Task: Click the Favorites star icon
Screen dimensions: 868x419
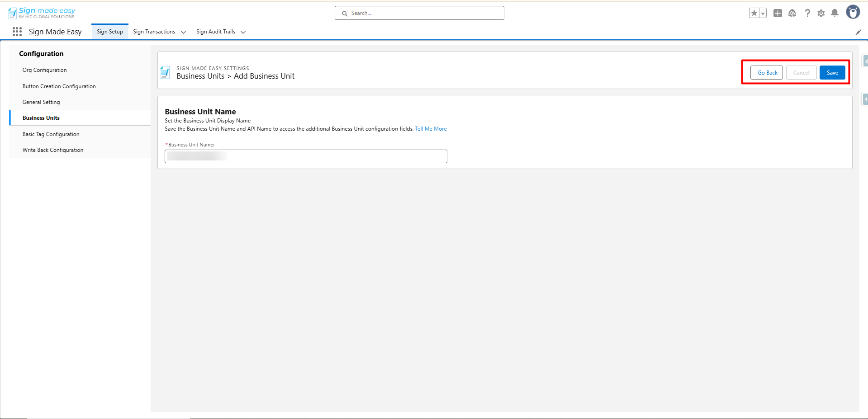Action: tap(754, 13)
